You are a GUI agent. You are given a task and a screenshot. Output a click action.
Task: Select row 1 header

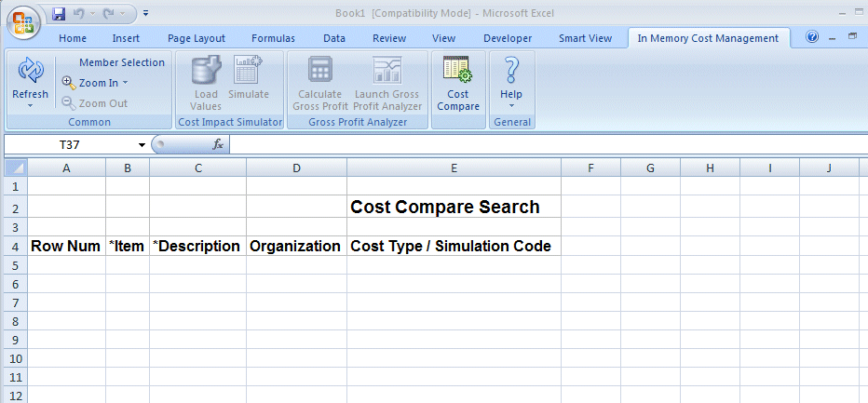pyautogui.click(x=16, y=186)
